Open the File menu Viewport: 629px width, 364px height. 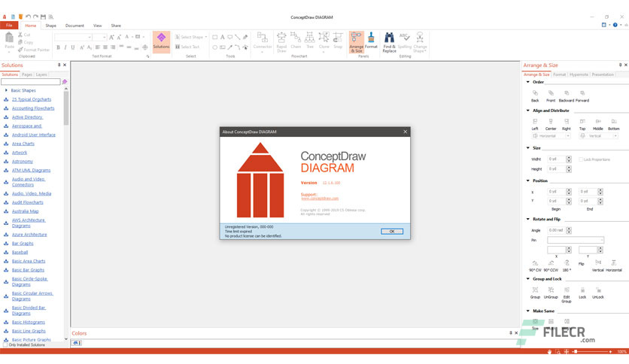[9, 26]
